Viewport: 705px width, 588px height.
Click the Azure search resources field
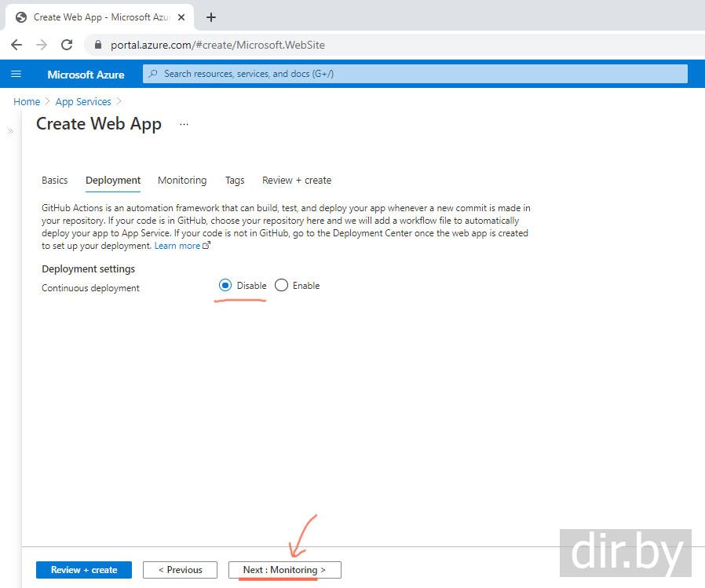tap(415, 74)
